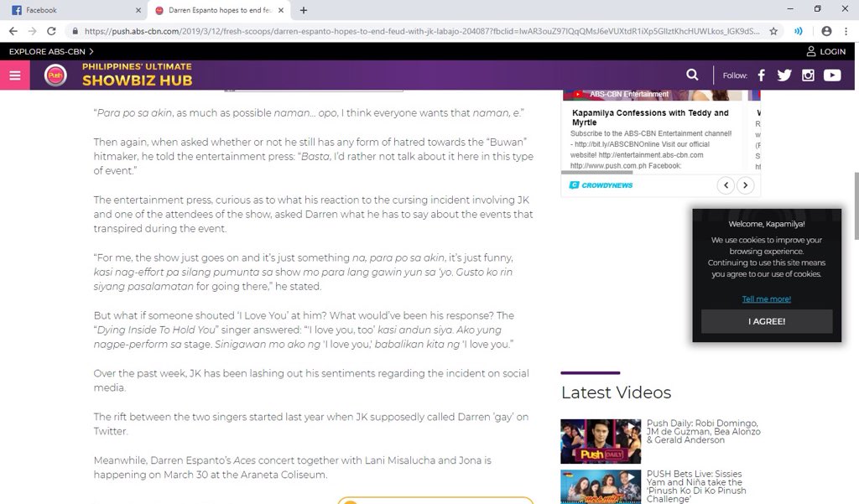Click the 'SHOWBIZ HUB' header title
This screenshot has width=859, height=504.
(x=137, y=80)
